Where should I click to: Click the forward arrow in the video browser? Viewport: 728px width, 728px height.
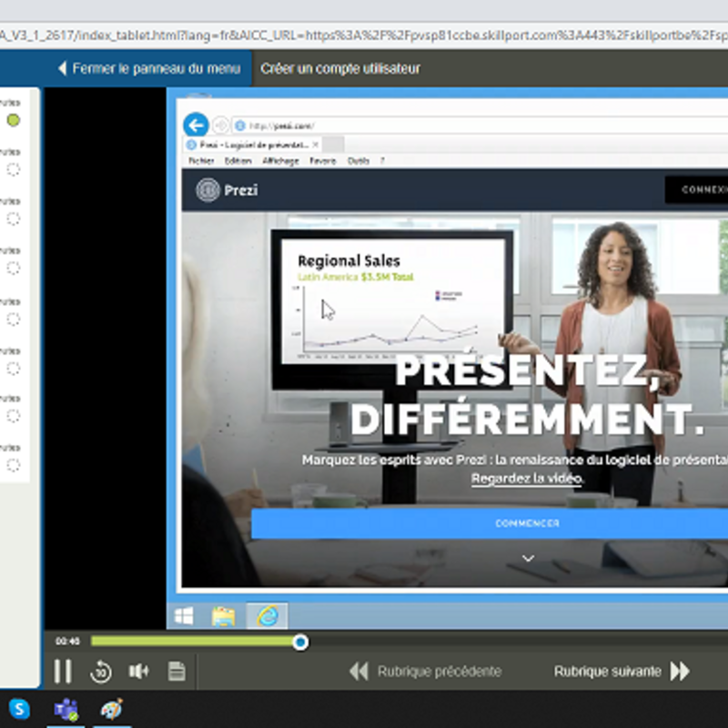tap(220, 126)
